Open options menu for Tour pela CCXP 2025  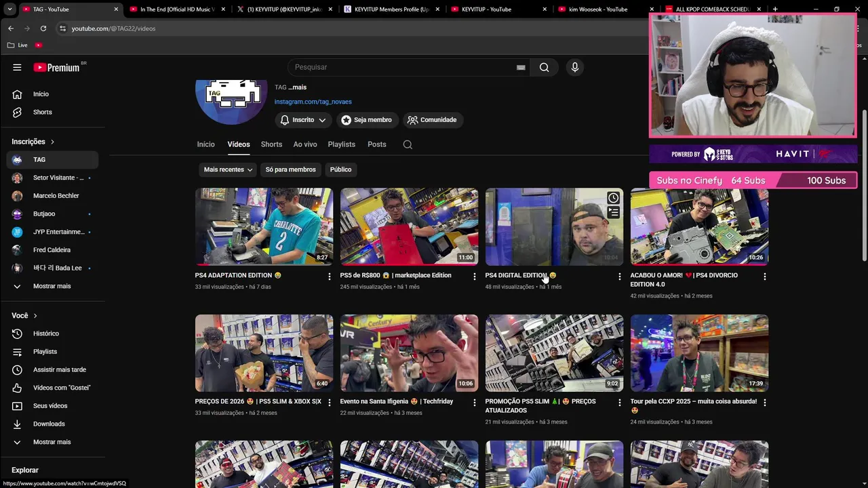764,403
